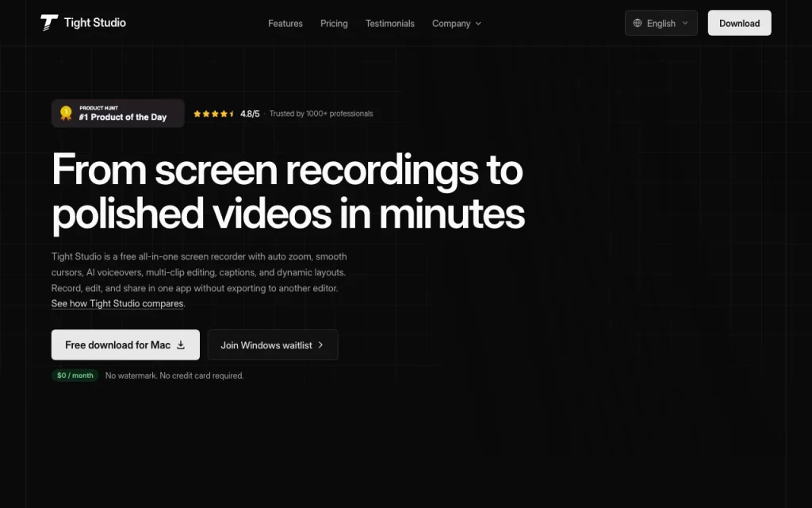Click the chevron beside Company
This screenshot has width=812, height=508.
coord(478,23)
